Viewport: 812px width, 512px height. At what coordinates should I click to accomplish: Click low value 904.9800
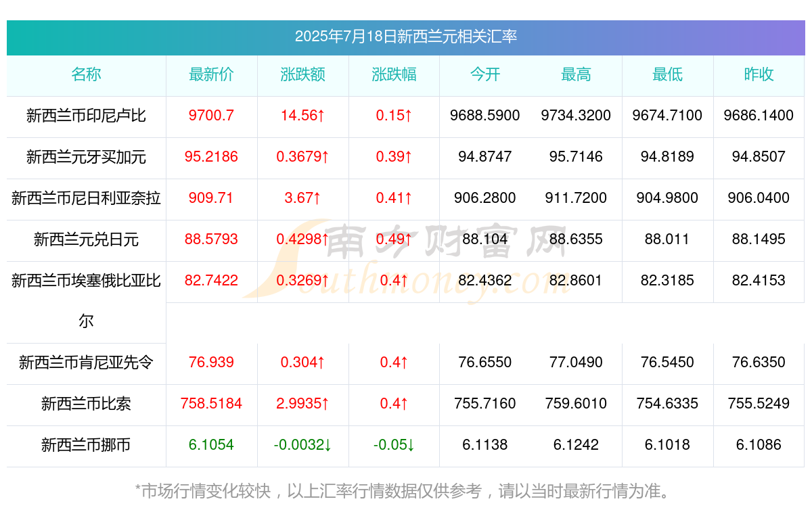click(x=667, y=198)
